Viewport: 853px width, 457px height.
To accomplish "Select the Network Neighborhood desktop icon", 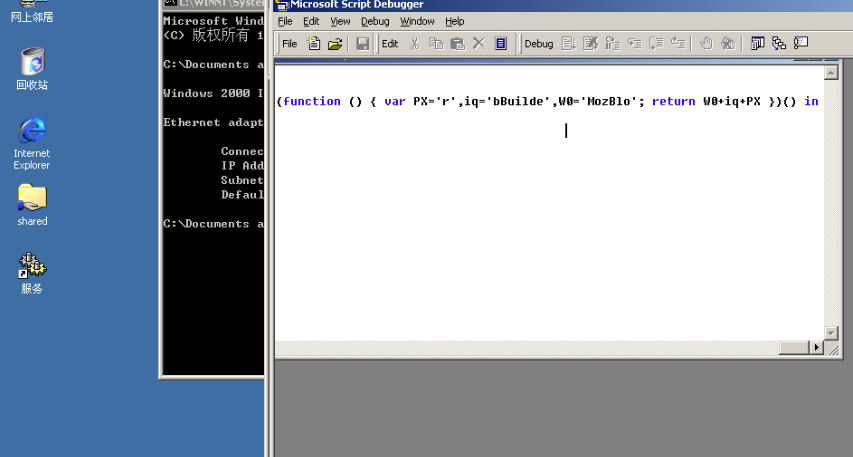I will 32,11.
